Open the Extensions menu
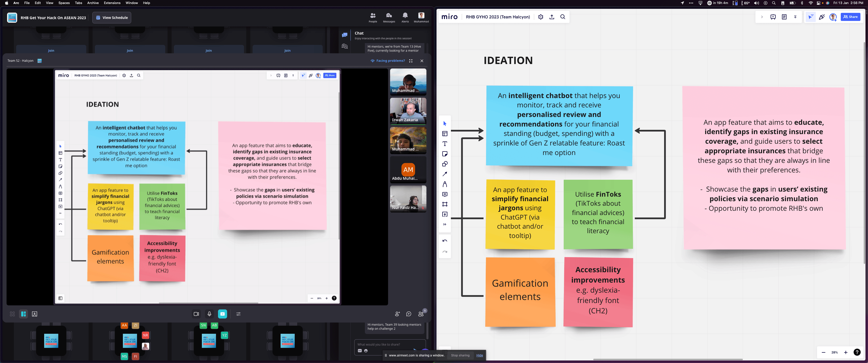868x363 pixels. click(x=112, y=3)
